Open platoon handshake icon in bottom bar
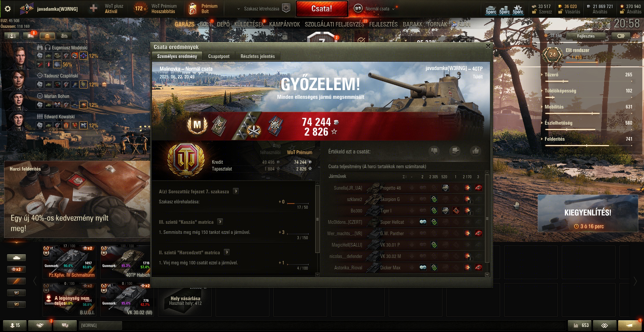644x332 pixels. (40, 325)
